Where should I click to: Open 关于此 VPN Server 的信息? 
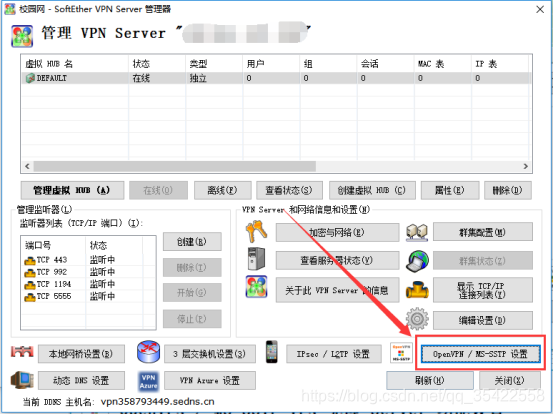pos(337,290)
